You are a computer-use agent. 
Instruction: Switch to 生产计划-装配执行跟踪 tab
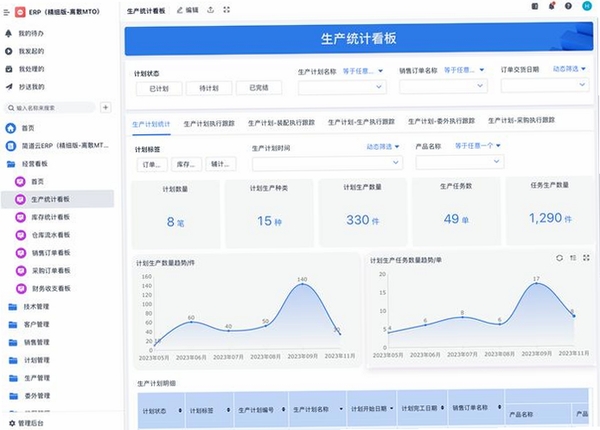(x=281, y=123)
